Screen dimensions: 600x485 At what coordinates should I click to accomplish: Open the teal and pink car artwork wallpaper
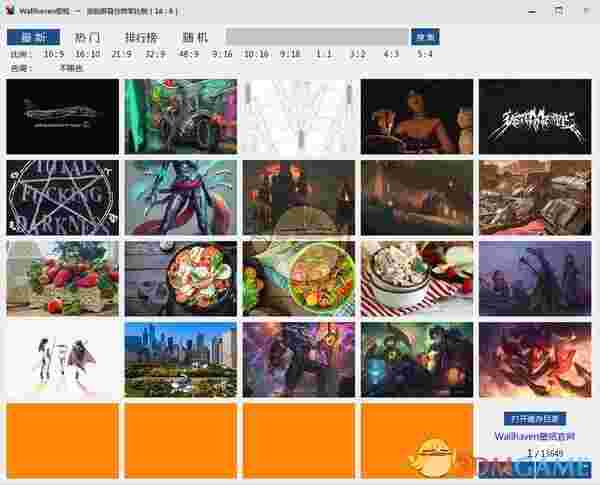(x=181, y=116)
